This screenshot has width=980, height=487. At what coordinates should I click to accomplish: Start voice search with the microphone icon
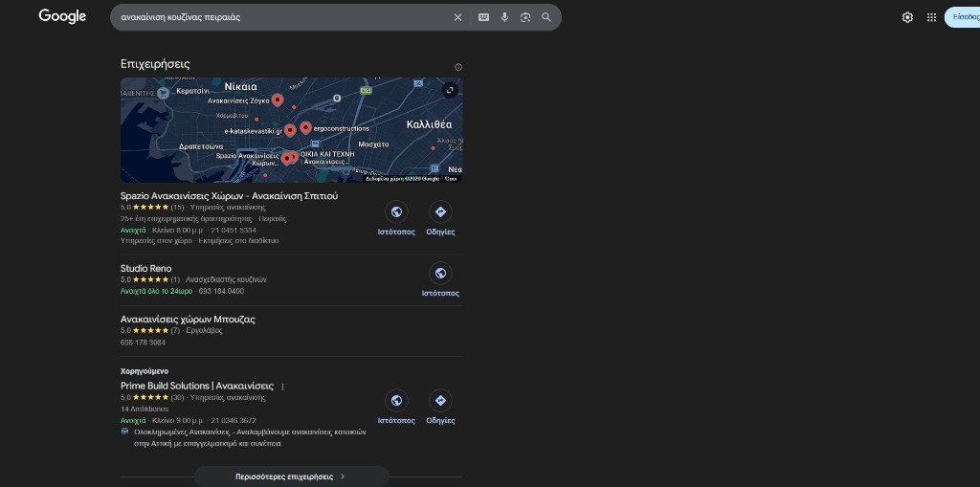pyautogui.click(x=504, y=17)
